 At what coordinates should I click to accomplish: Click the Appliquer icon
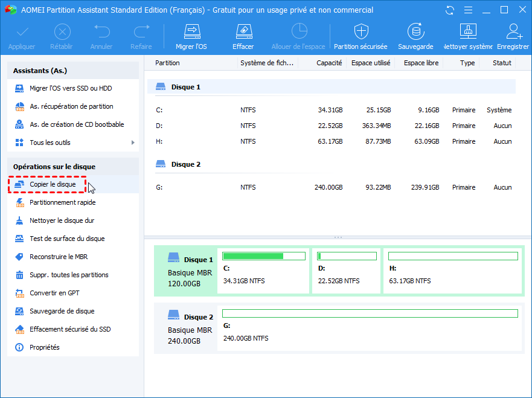[x=21, y=35]
